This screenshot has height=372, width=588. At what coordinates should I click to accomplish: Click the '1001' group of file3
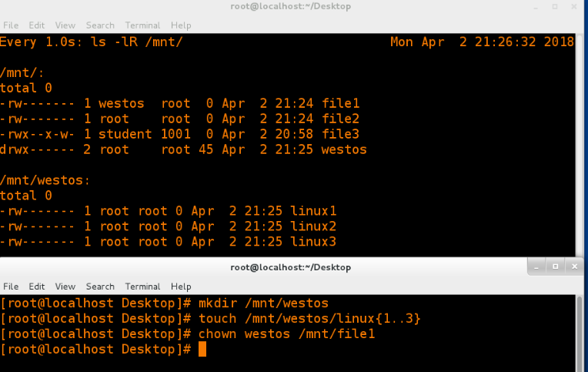coord(176,134)
